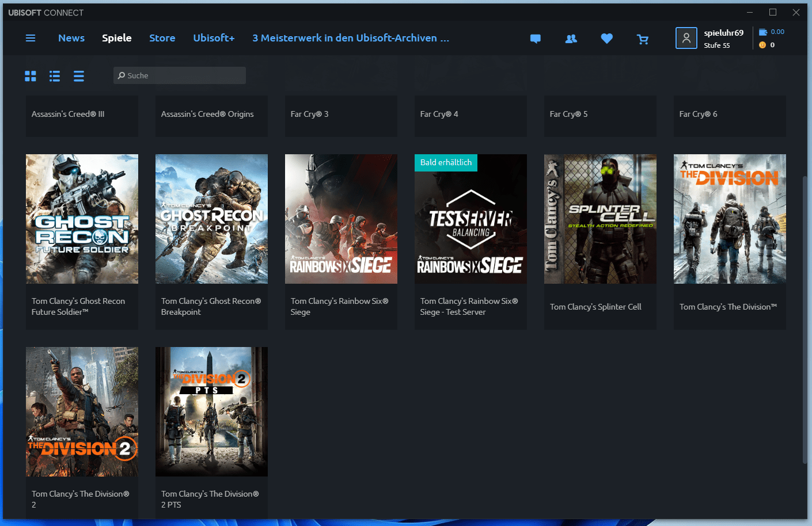Click the games list vertical scrollbar

[x=805, y=319]
